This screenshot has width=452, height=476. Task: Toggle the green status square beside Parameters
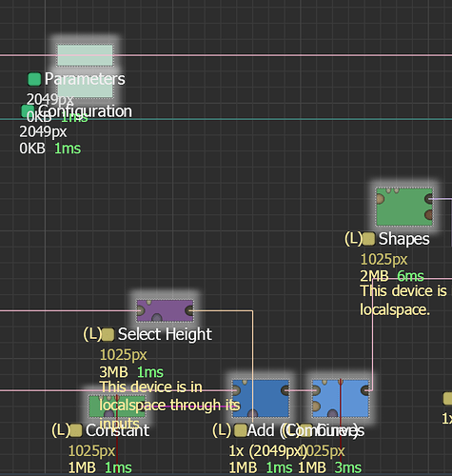[x=34, y=79]
